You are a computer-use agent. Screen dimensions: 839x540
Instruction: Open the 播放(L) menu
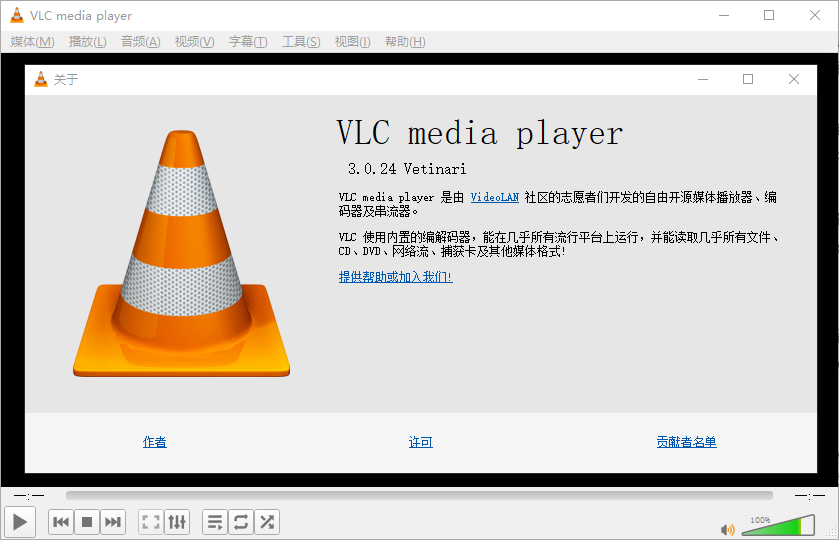point(88,42)
